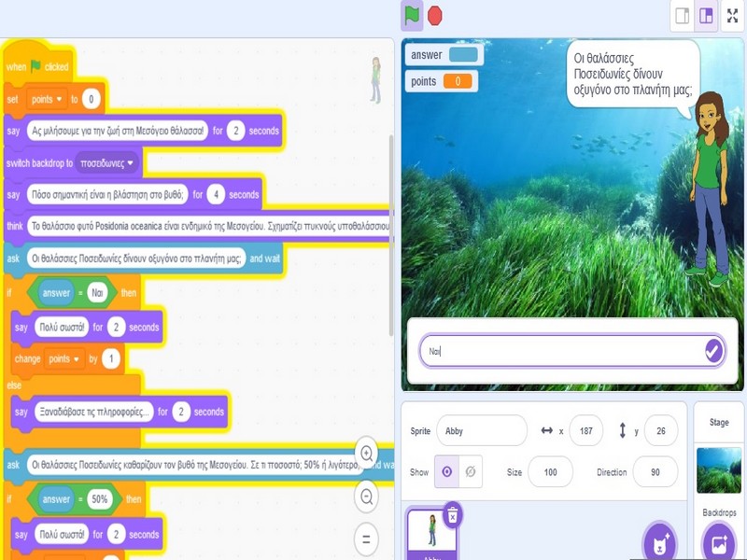Submit the answer with the checkmark button
Image resolution: width=747 pixels, height=560 pixels.
[x=713, y=351]
